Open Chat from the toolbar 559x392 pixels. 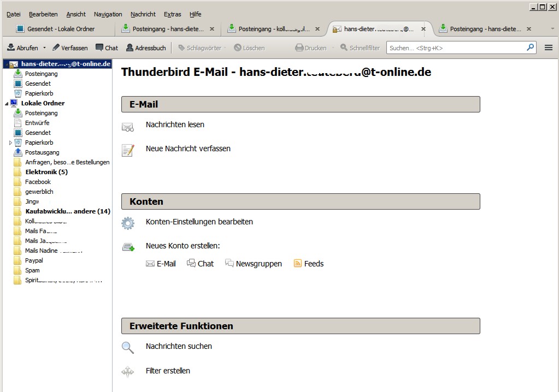[107, 47]
